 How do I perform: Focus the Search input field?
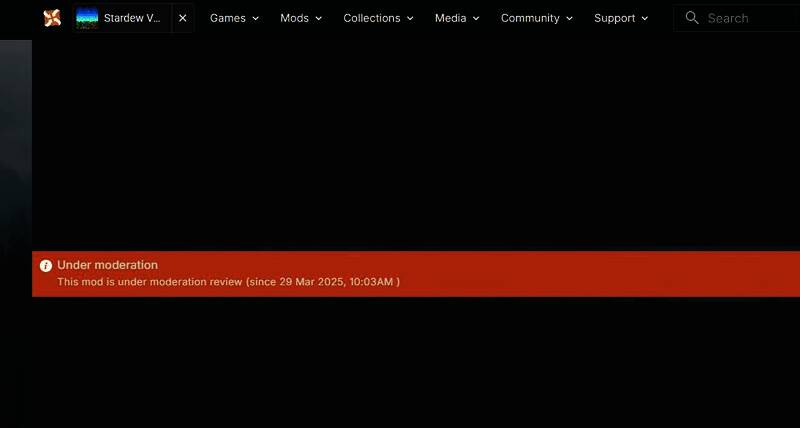coord(750,18)
